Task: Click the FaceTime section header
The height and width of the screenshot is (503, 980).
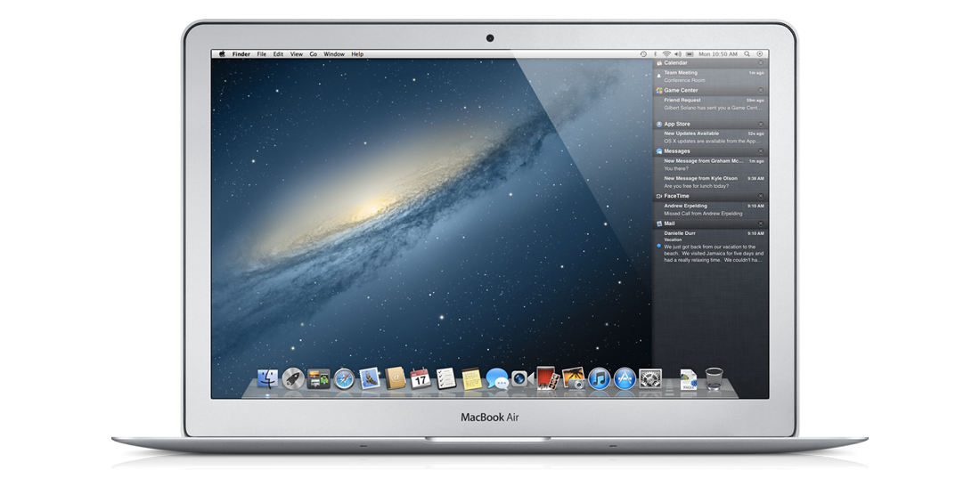Action: (x=711, y=196)
